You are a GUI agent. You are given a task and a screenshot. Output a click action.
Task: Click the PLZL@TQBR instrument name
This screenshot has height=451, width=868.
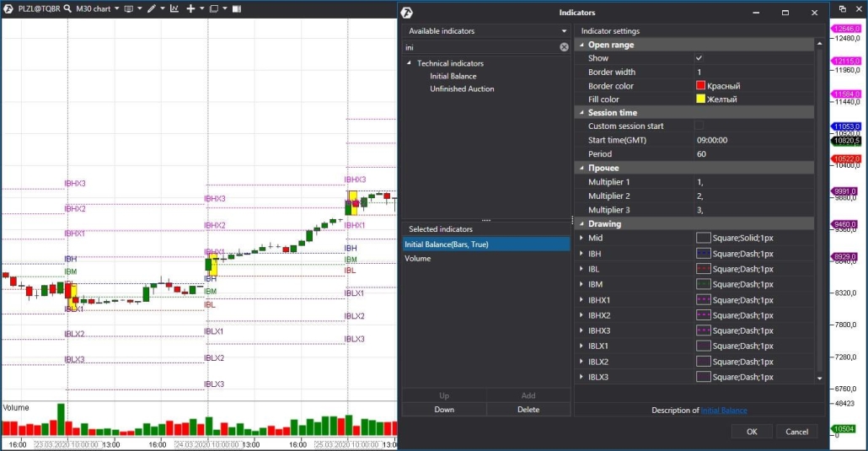39,9
